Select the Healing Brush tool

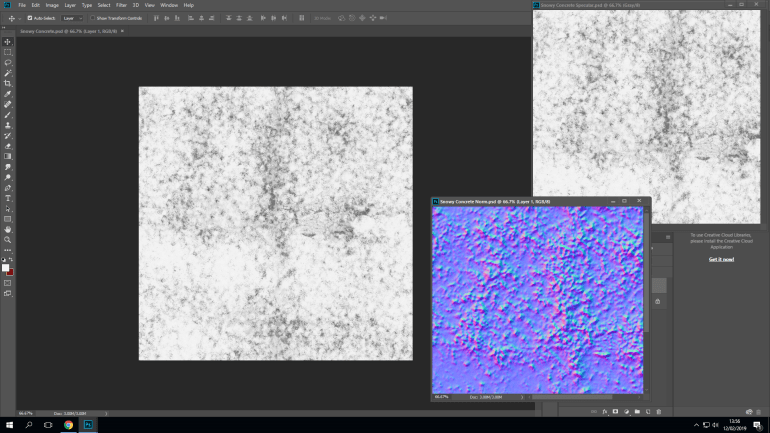point(7,105)
